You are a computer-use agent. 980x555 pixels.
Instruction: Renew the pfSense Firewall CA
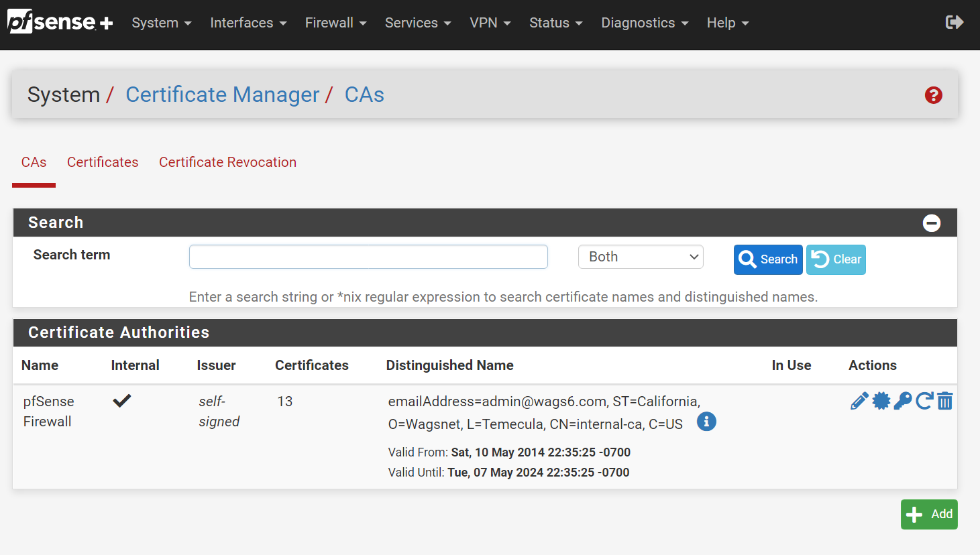924,401
